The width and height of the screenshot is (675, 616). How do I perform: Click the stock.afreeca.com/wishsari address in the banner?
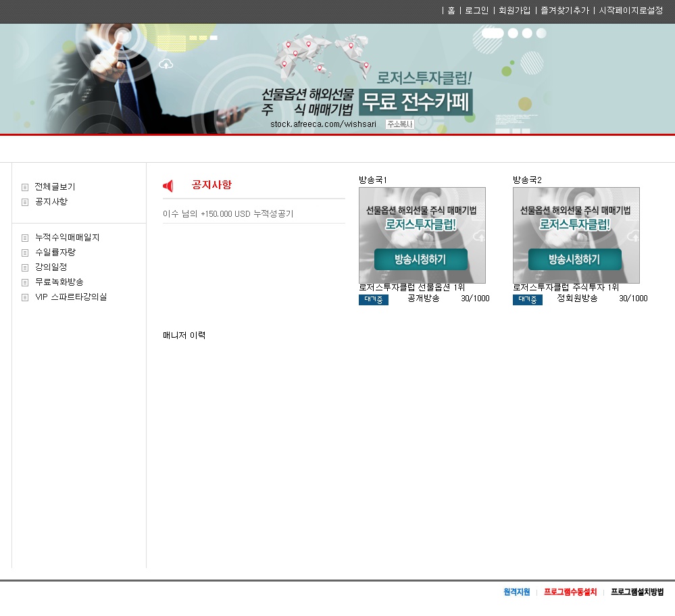tap(323, 124)
